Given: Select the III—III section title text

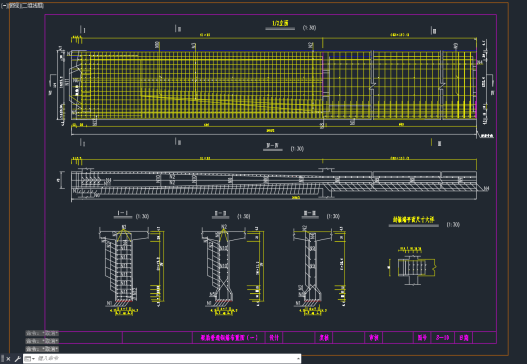Looking at the screenshot, I should pyautogui.click(x=310, y=213).
